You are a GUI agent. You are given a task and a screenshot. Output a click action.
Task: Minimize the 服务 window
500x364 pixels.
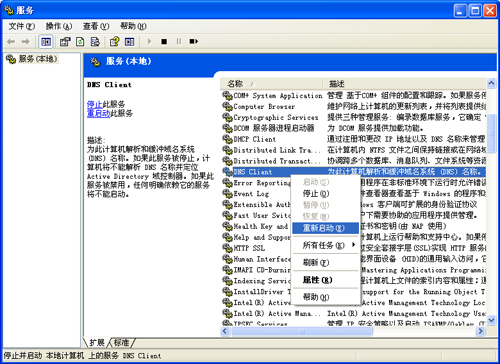(x=460, y=11)
